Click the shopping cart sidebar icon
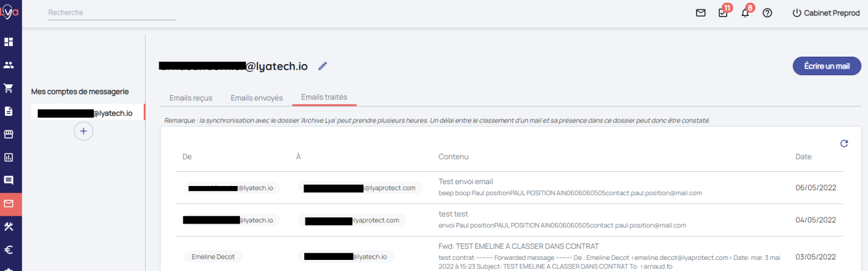Image resolution: width=868 pixels, height=271 pixels. coord(9,88)
